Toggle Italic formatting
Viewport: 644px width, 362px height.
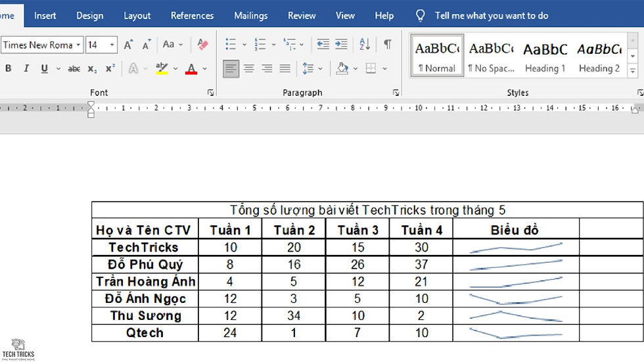(26, 68)
